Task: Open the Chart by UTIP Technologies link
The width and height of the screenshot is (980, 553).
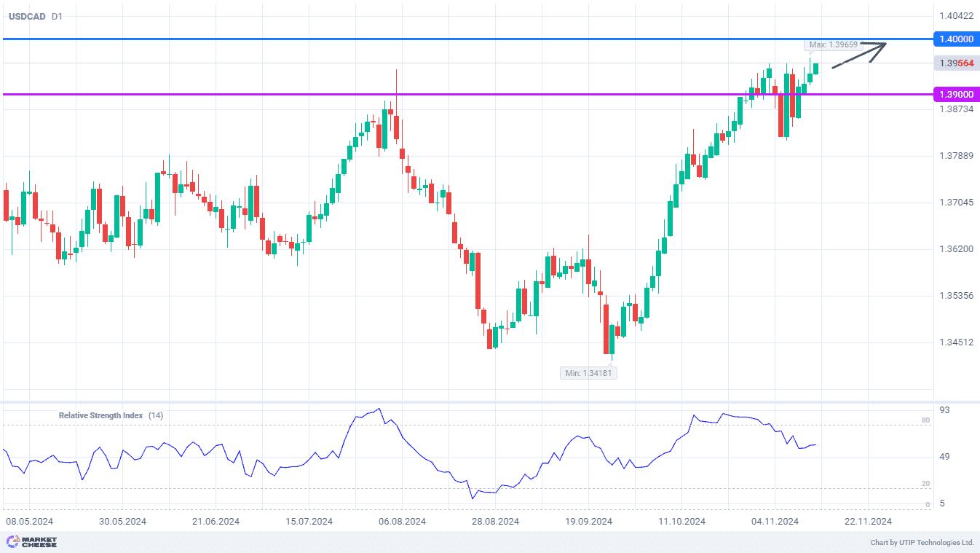Action: 922,543
